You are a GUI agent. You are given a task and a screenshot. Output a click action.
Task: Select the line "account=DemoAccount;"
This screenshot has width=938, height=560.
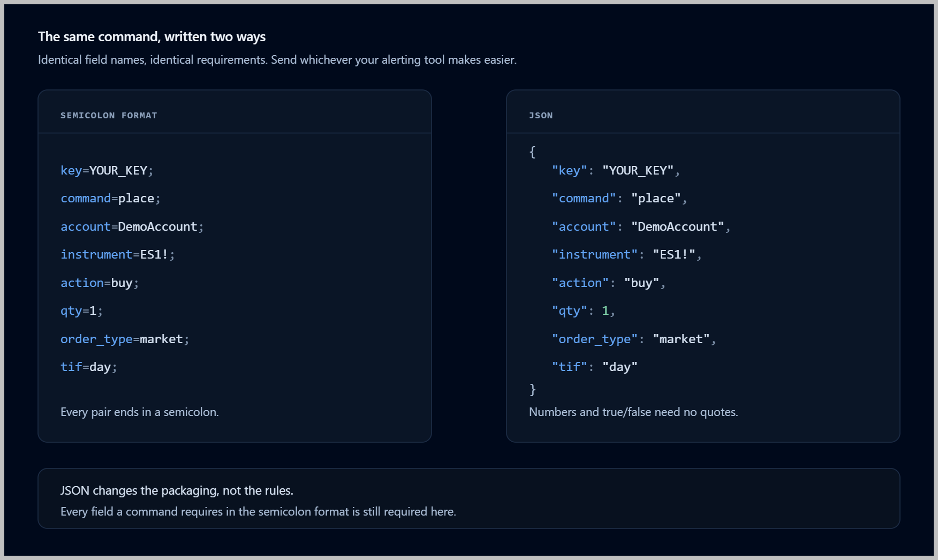tap(132, 227)
